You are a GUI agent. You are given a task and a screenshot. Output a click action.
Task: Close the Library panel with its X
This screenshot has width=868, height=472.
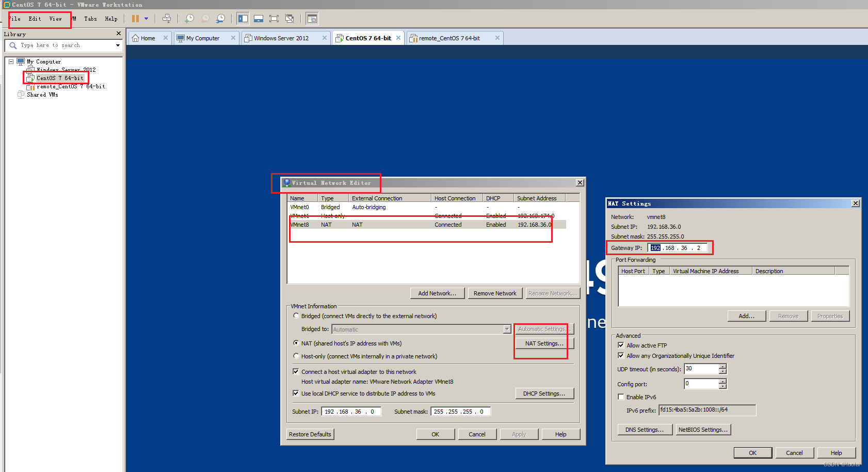119,34
